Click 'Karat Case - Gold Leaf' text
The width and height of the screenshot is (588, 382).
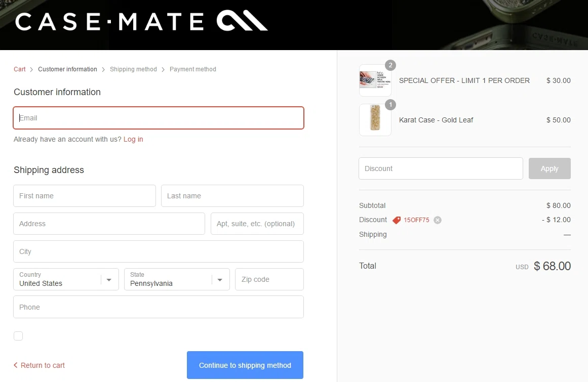[436, 120]
